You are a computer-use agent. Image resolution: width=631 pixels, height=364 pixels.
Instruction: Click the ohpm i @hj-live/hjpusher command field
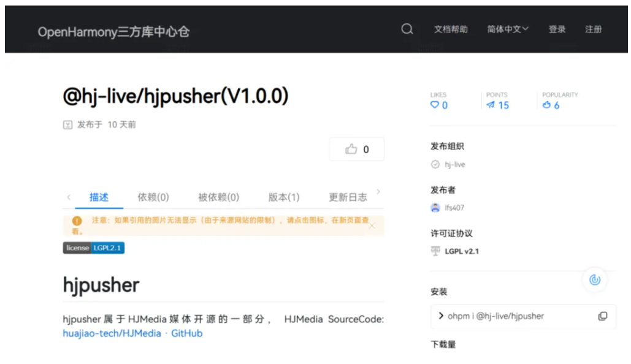[x=523, y=316]
